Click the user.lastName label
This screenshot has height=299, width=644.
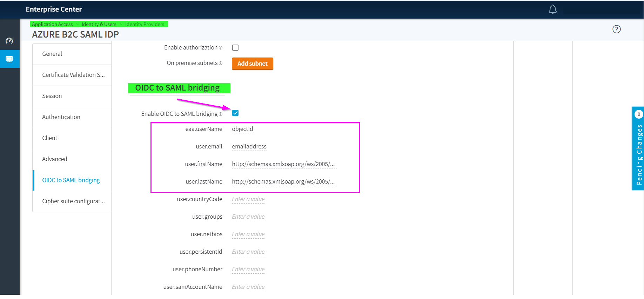click(x=204, y=182)
